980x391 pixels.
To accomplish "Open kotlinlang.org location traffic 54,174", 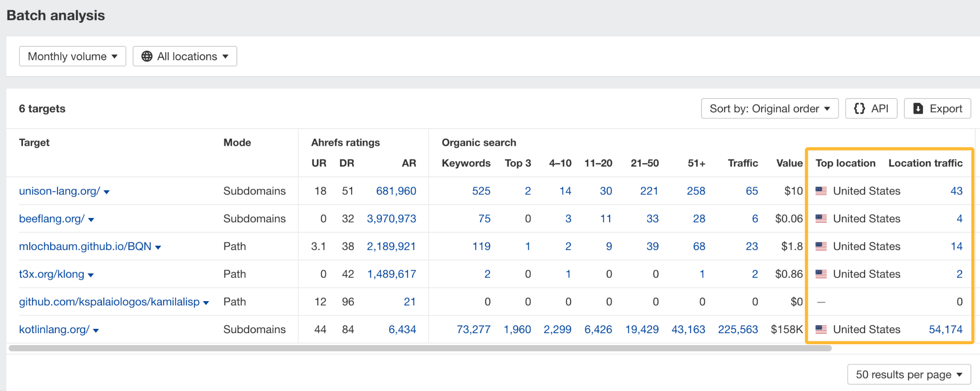I will point(945,329).
